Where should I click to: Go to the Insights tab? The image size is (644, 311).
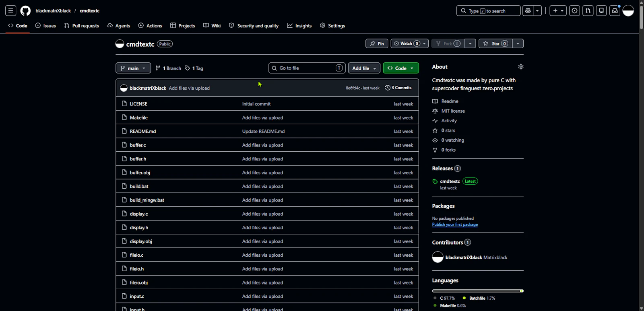299,25
